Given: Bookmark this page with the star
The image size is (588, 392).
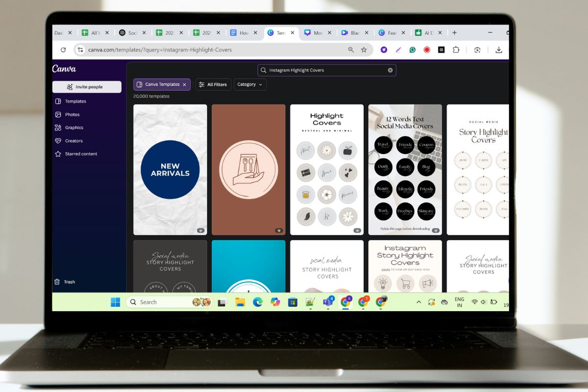Looking at the screenshot, I should (x=364, y=49).
